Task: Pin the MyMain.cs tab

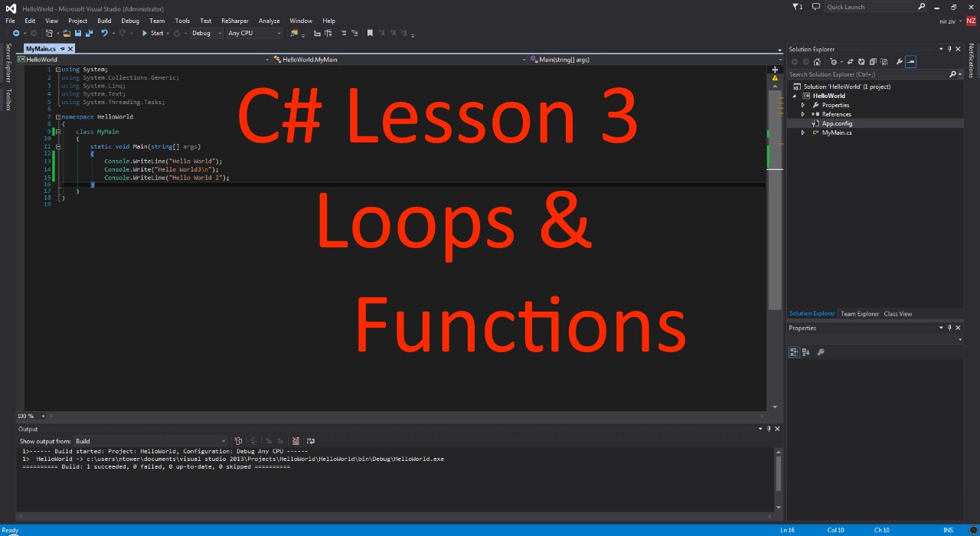Action: (63, 48)
